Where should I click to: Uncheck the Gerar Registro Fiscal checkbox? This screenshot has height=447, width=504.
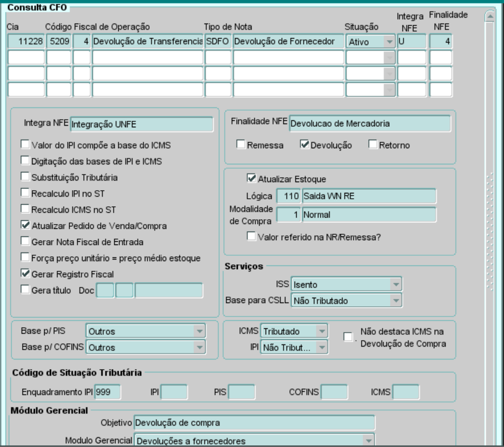(x=25, y=273)
